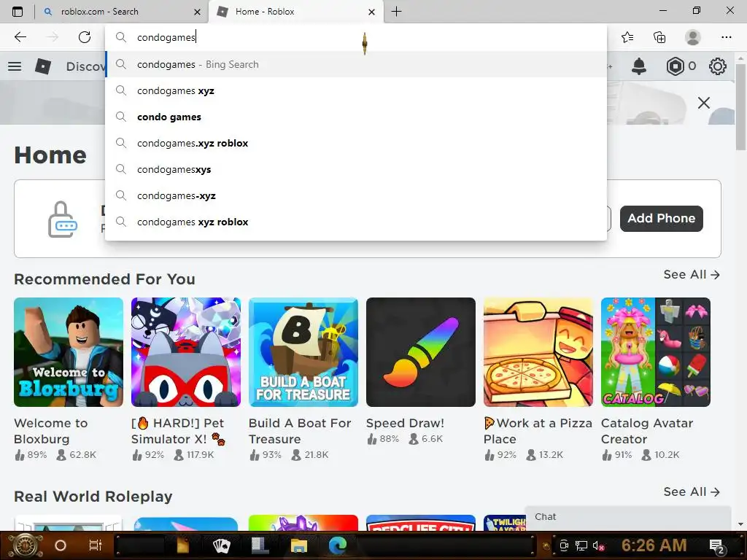Open Catalog Avatar Creator thumbnail
This screenshot has height=560, width=747.
click(656, 352)
